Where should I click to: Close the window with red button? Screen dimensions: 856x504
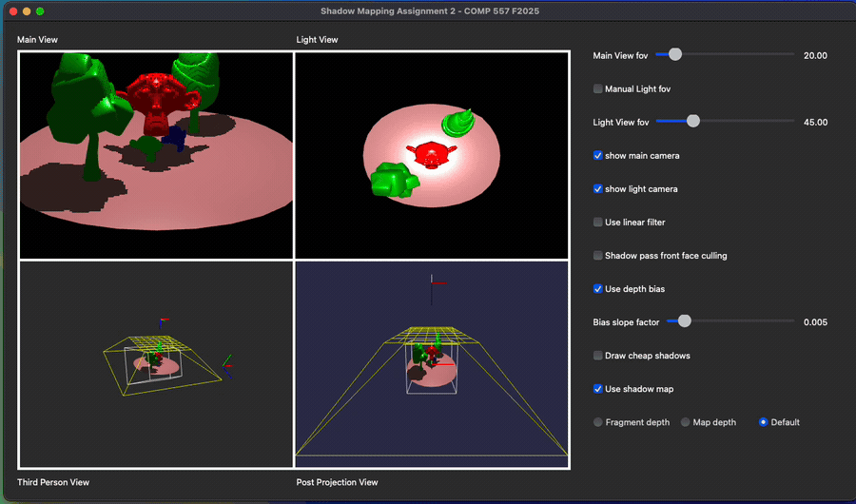[13, 10]
